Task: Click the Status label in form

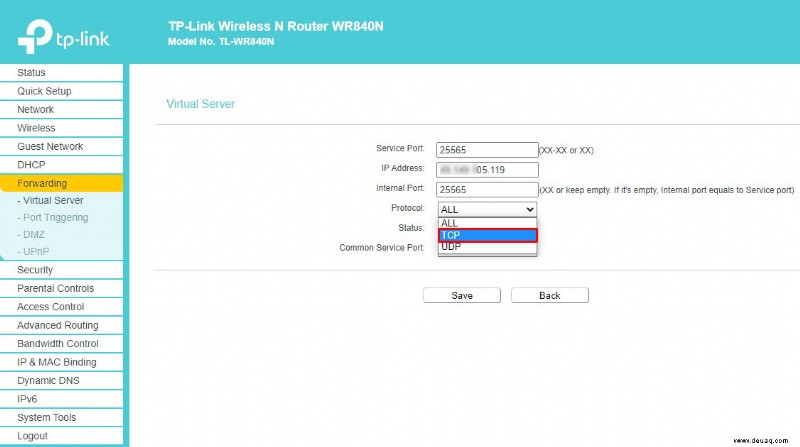Action: click(411, 228)
